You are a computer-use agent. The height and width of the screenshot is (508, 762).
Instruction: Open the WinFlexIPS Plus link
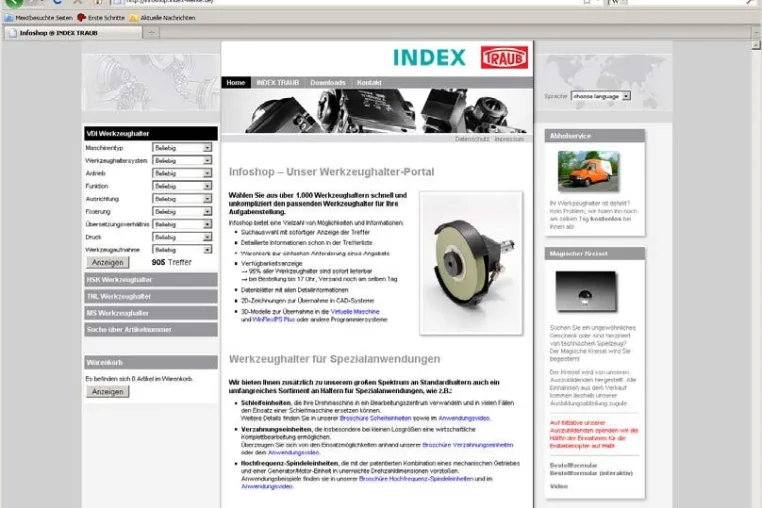(274, 319)
